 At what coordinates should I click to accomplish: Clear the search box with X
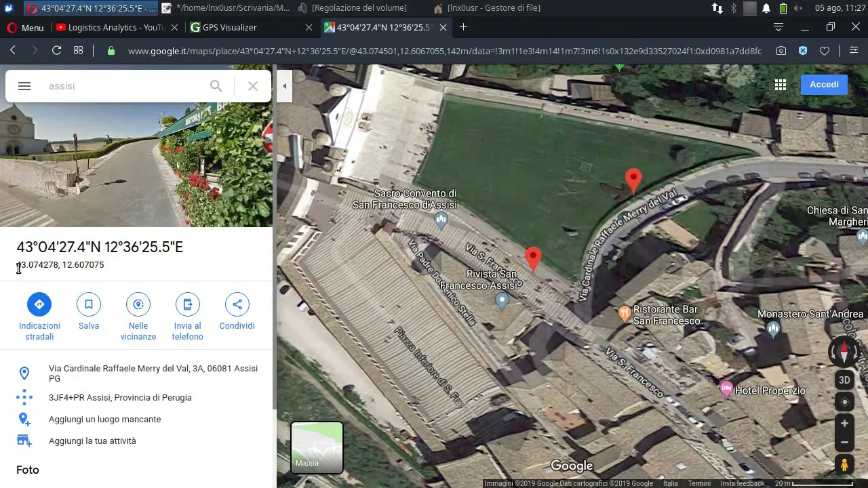pos(252,86)
